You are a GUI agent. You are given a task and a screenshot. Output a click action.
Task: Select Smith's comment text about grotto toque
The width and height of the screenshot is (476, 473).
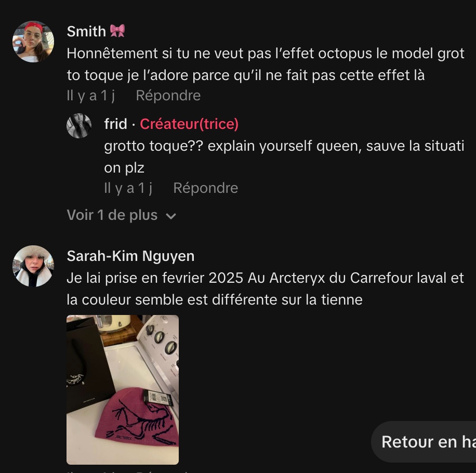tap(266, 64)
